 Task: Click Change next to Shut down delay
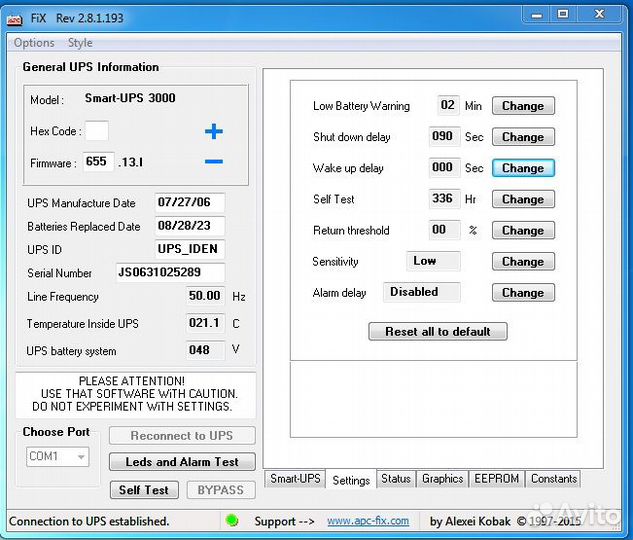coord(522,137)
